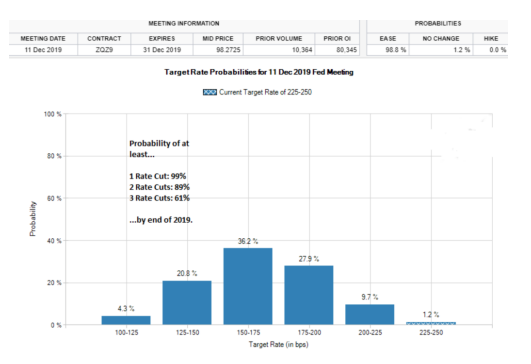Click the 0.0 % hike probability
Screen dimensions: 531x364
point(498,50)
